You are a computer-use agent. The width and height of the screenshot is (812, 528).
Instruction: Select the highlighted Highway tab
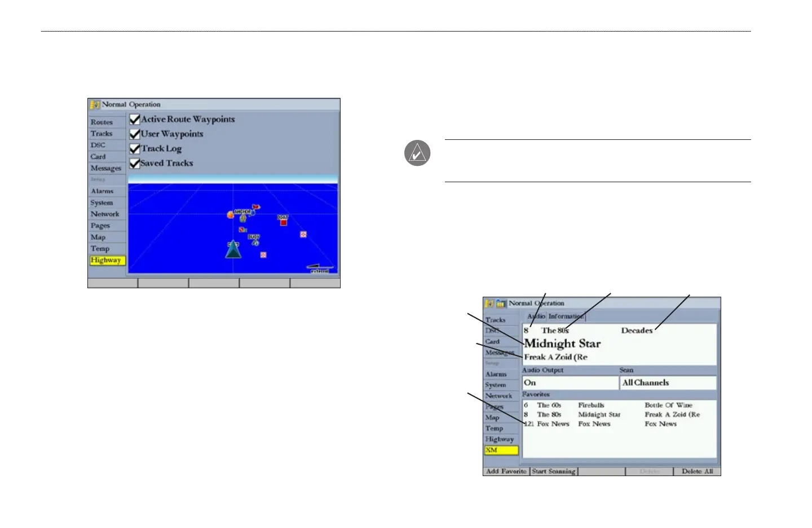click(x=107, y=260)
